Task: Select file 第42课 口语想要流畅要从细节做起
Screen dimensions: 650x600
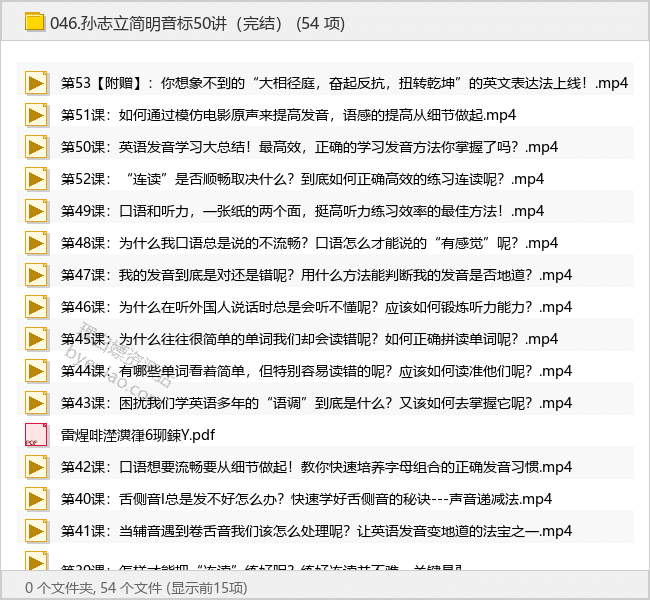Action: click(316, 467)
